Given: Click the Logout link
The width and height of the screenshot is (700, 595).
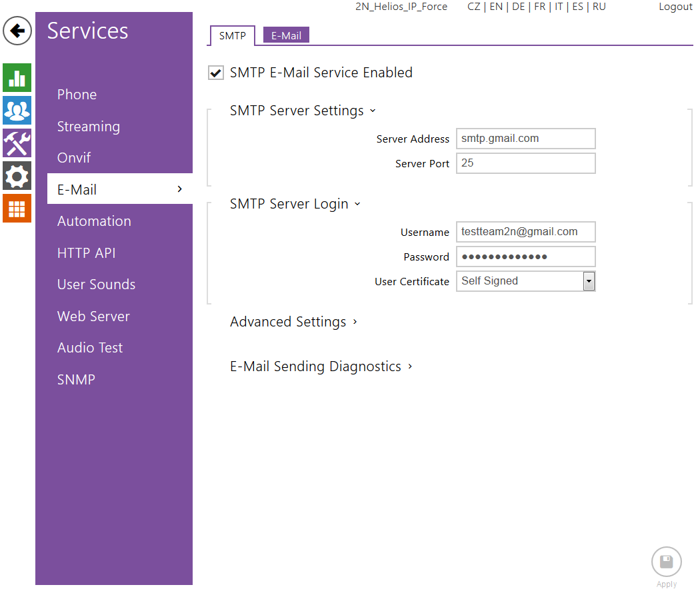Looking at the screenshot, I should coord(675,7).
